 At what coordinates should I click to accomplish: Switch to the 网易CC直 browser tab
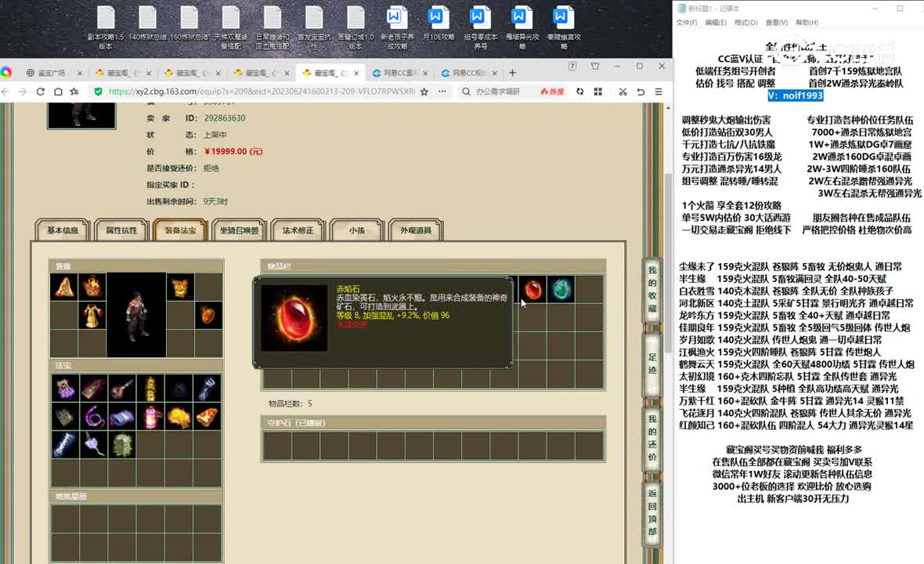point(399,73)
